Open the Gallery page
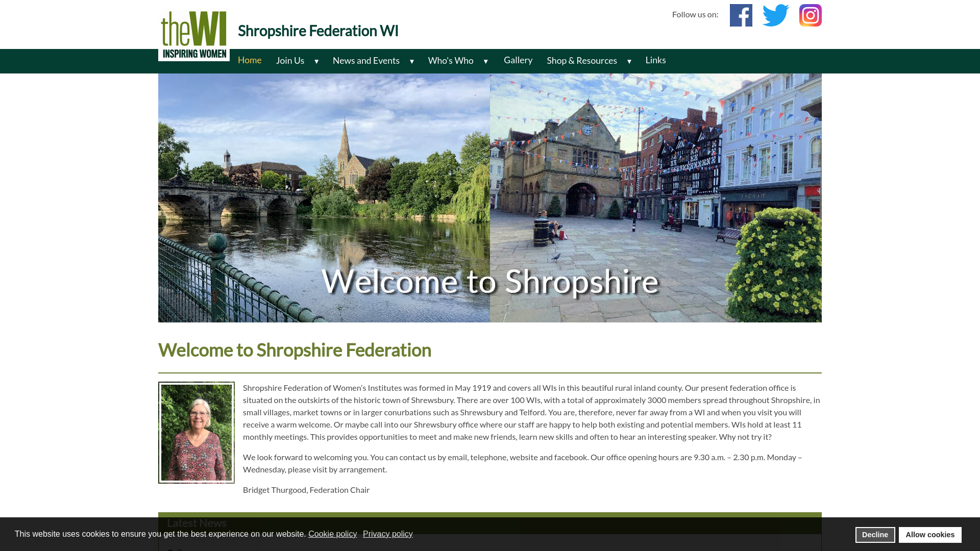 coord(518,60)
